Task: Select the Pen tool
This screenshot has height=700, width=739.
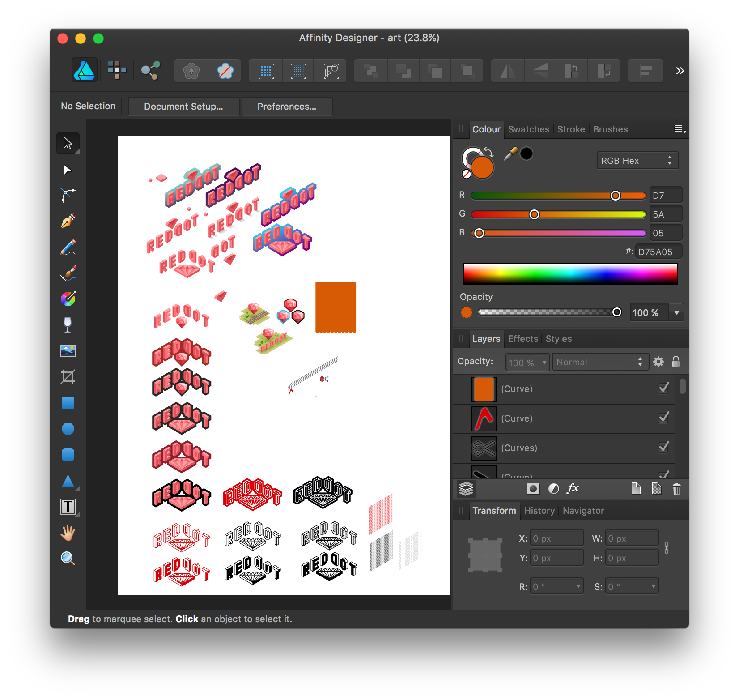Action: point(68,221)
